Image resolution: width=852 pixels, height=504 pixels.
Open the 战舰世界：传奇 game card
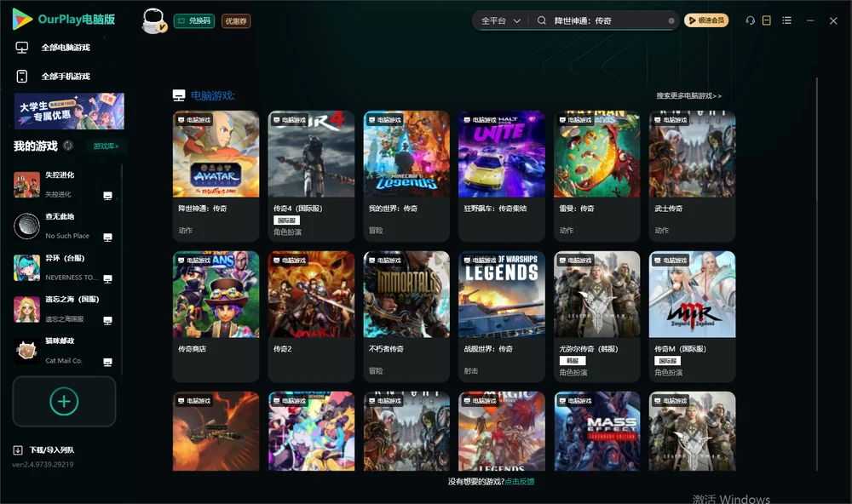tap(502, 317)
